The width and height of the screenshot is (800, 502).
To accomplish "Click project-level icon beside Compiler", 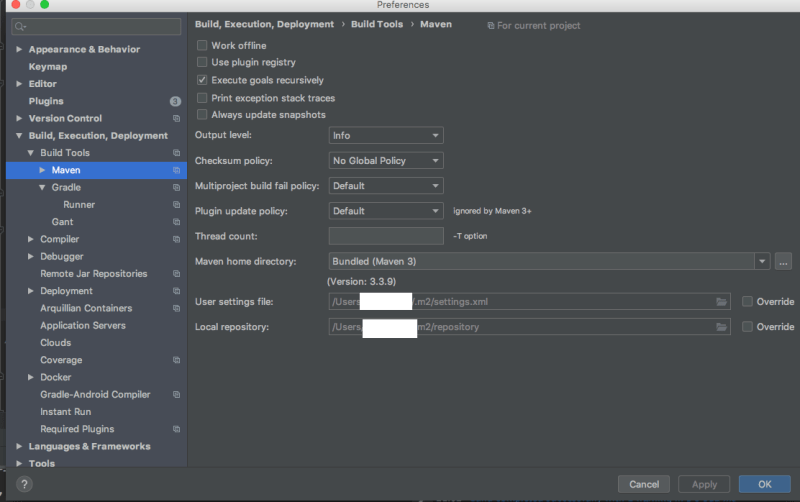I will point(177,239).
